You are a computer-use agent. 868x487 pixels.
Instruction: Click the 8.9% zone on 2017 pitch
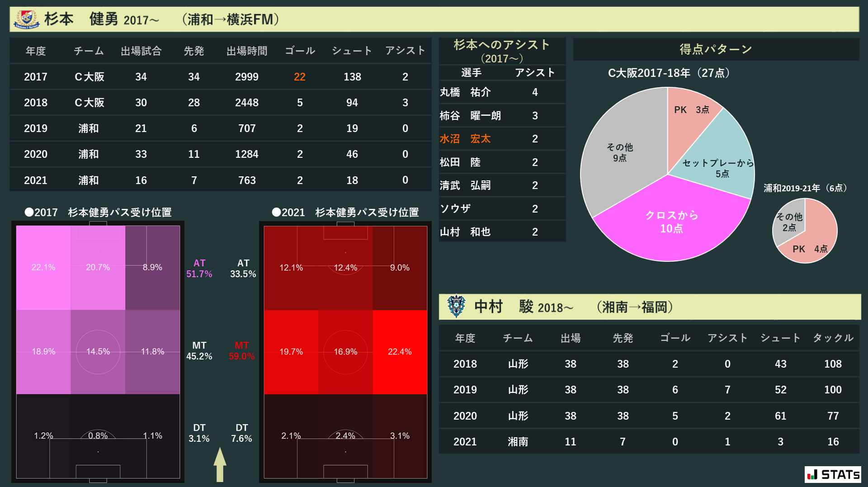pyautogui.click(x=152, y=267)
